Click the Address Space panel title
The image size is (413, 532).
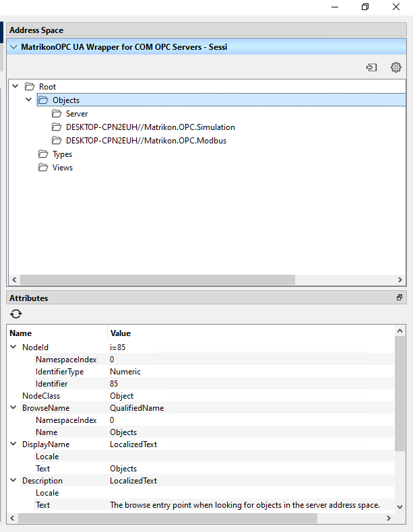point(36,30)
